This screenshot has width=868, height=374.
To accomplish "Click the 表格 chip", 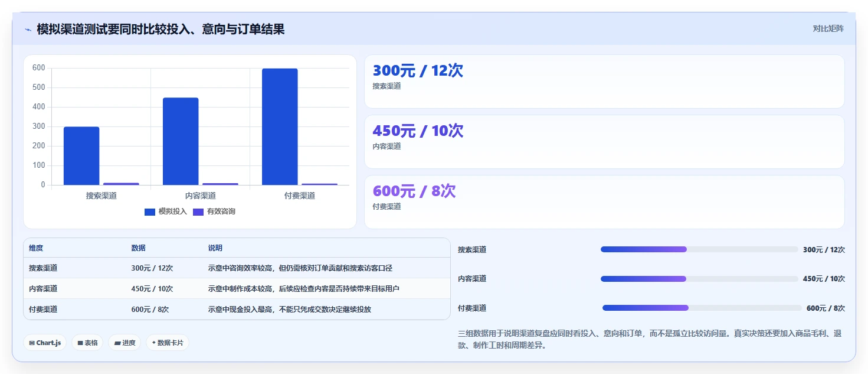I will click(87, 343).
